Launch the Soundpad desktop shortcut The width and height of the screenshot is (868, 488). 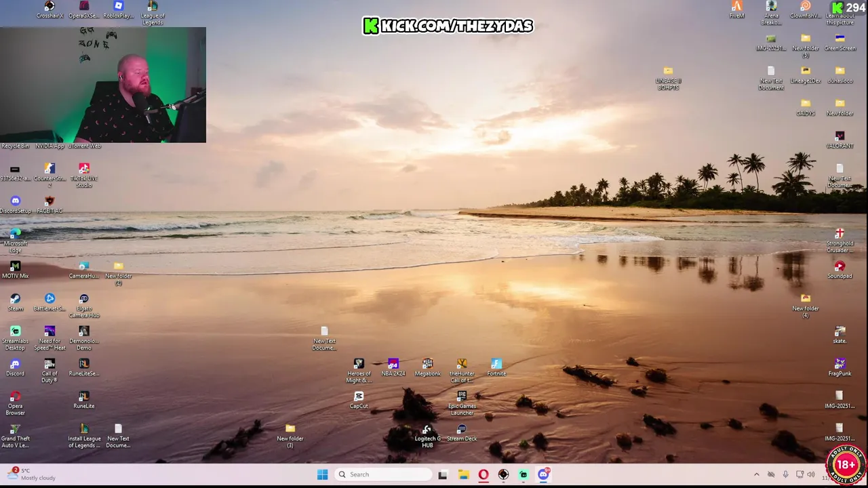pos(840,270)
